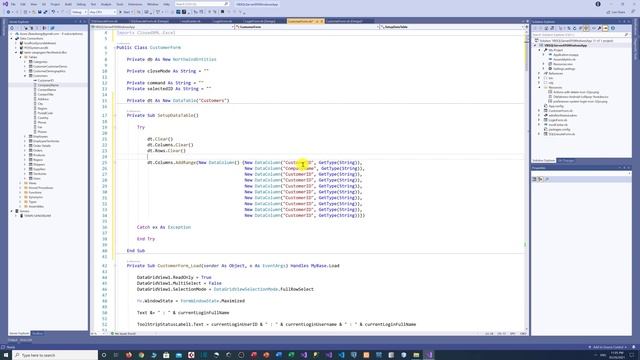Click Add to Source Control button
The height and width of the screenshot is (360, 640).
(x=608, y=347)
